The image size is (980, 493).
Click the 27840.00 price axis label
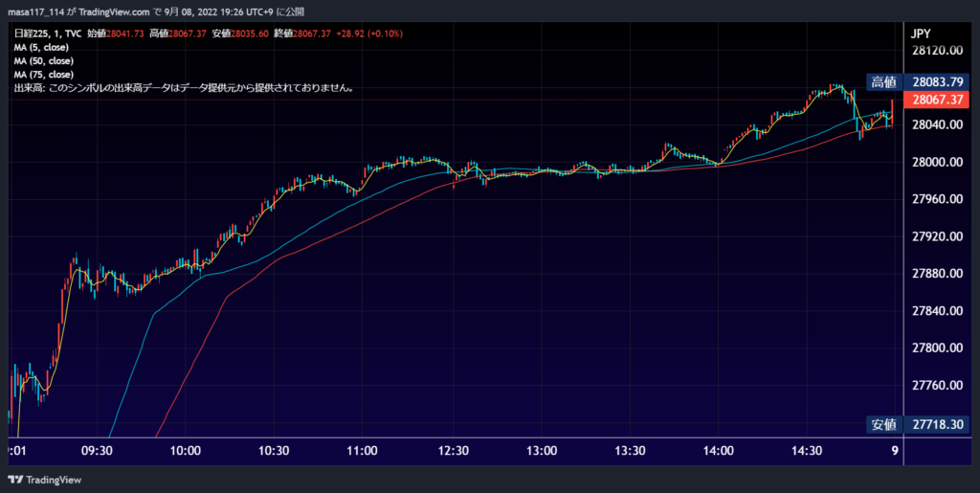click(938, 311)
